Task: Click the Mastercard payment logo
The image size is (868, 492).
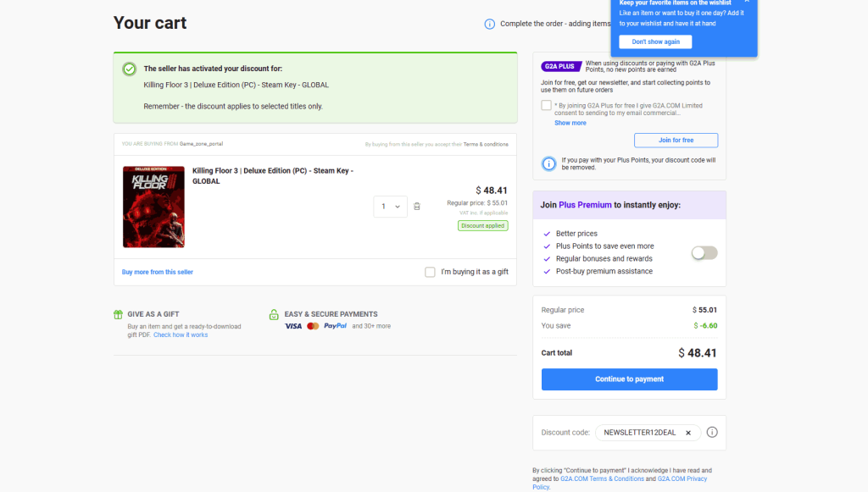Action: point(313,326)
